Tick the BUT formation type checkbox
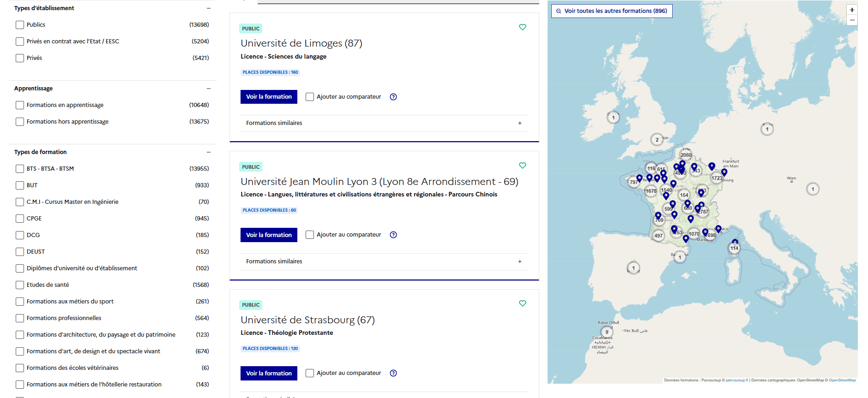Viewport: 868px width, 398px height. [x=20, y=185]
